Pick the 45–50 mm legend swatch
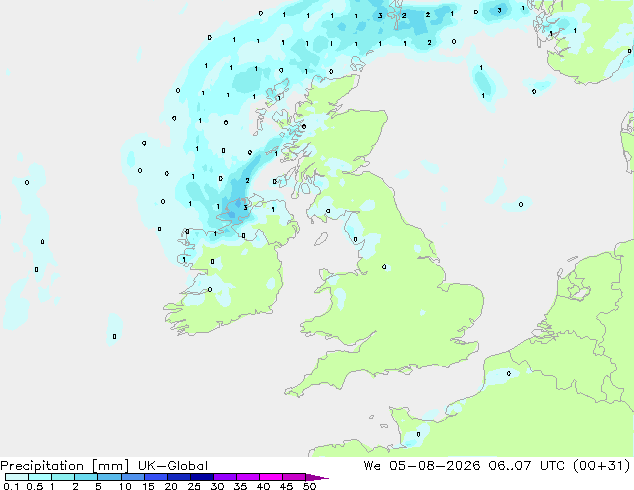The image size is (634, 490). pos(294,477)
